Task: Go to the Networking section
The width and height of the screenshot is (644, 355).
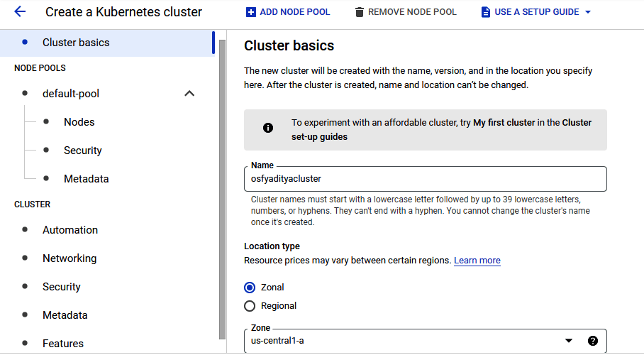Action: point(70,258)
